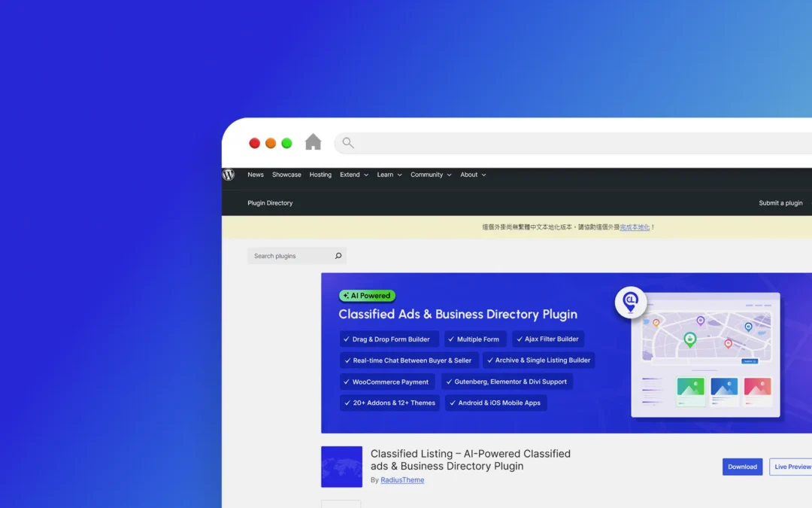Click Archive & Single Listing Builder tag

[x=538, y=360]
